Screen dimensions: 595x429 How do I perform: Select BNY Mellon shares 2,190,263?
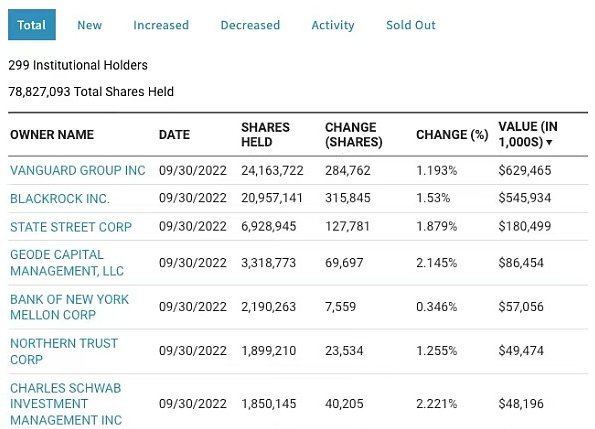pyautogui.click(x=268, y=306)
